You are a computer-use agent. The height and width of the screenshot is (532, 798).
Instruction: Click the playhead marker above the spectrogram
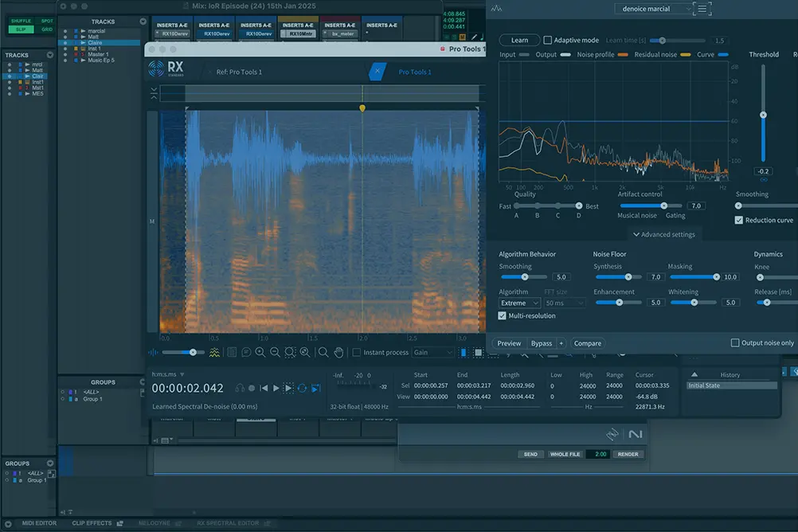click(362, 108)
